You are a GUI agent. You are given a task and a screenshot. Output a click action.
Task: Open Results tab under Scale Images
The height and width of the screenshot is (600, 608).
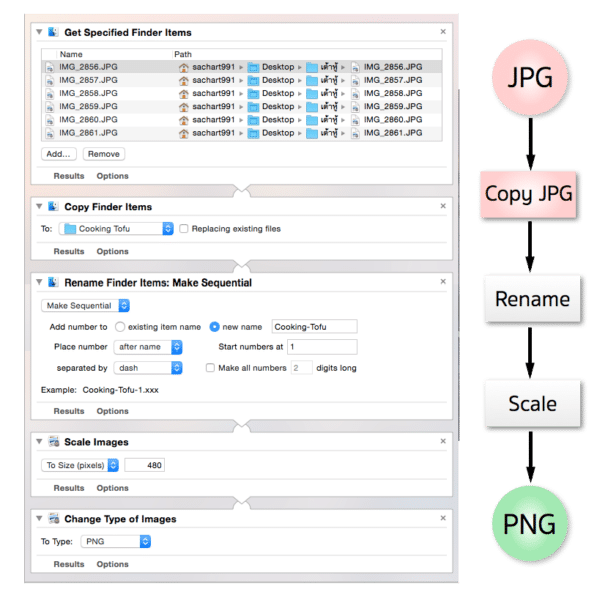tap(68, 488)
